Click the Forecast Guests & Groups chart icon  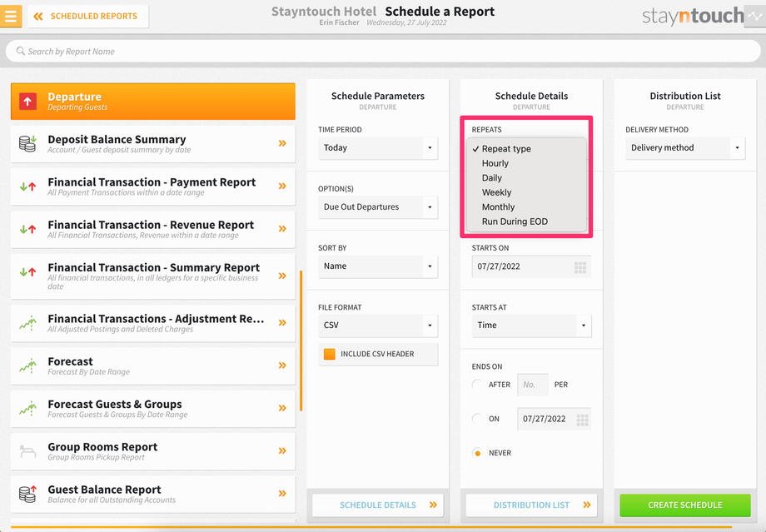pyautogui.click(x=27, y=409)
